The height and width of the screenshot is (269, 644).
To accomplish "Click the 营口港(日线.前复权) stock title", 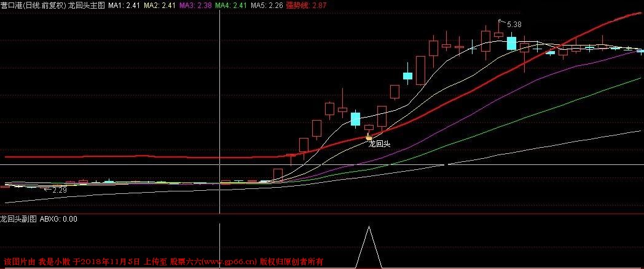I will [x=33, y=6].
